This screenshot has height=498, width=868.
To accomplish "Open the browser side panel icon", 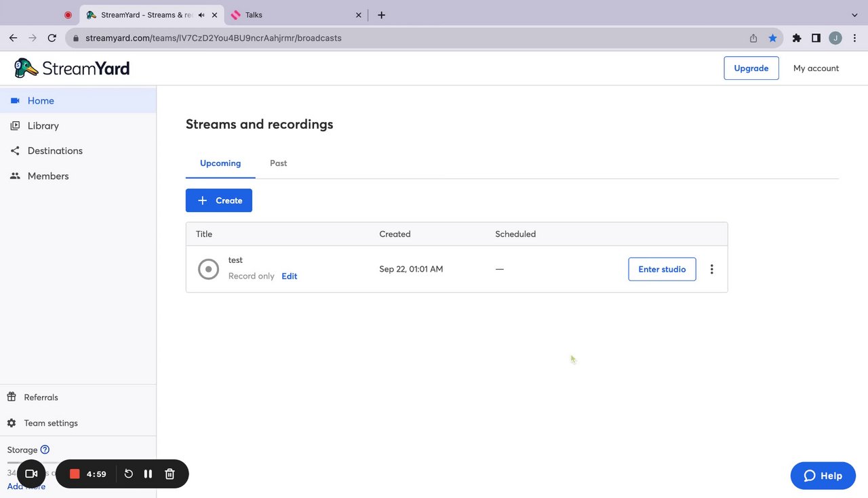I will [x=816, y=38].
